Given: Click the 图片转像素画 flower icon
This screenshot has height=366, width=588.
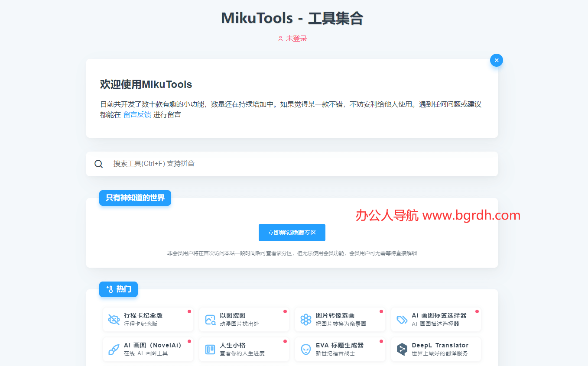Looking at the screenshot, I should (306, 320).
